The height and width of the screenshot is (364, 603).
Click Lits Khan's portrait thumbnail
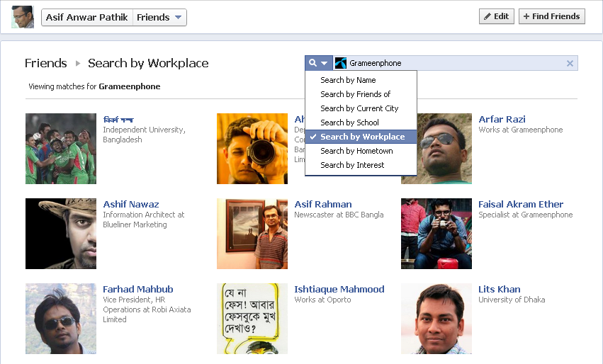436,319
